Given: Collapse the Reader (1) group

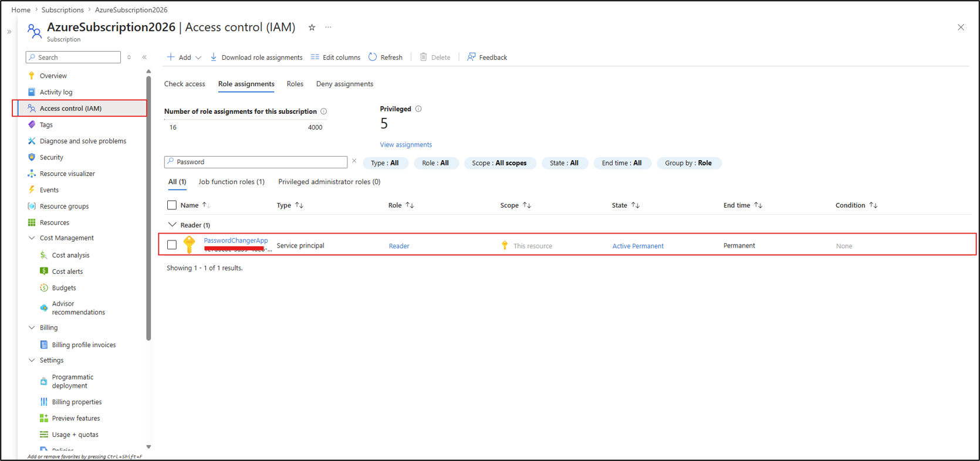Looking at the screenshot, I should point(172,225).
